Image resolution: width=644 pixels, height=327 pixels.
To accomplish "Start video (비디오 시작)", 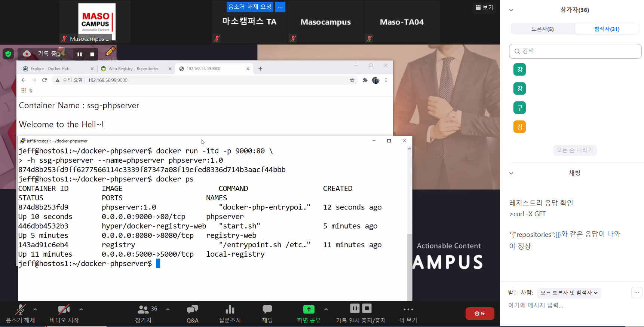I will [64, 310].
